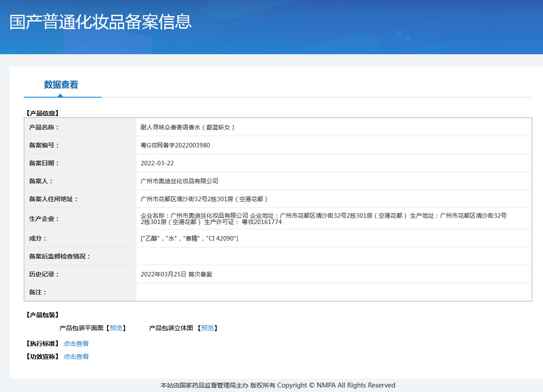The image size is (543, 392).
Task: Click 点击查看 next to 功效宣称
Action: tap(76, 357)
